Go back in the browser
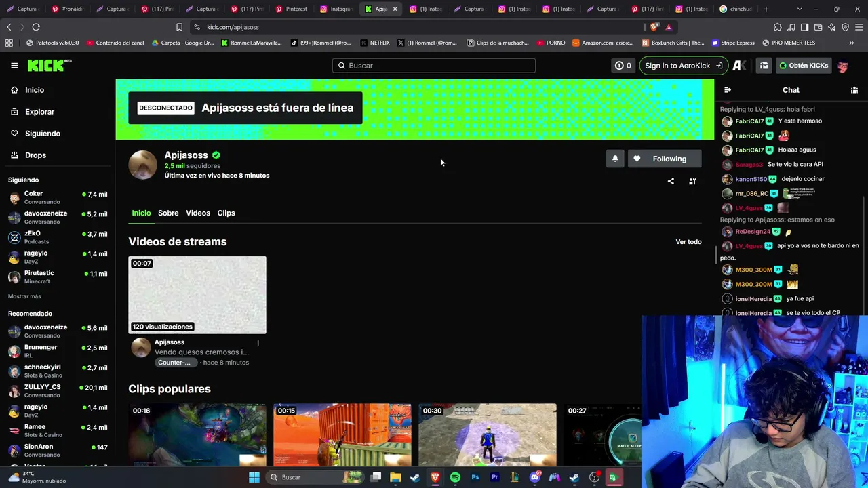The width and height of the screenshot is (868, 488). coord(9,27)
